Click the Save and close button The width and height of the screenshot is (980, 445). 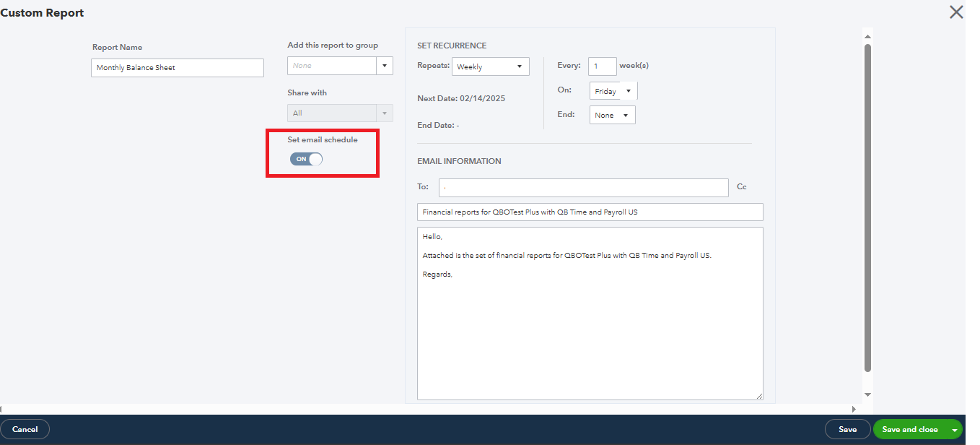[x=910, y=429]
